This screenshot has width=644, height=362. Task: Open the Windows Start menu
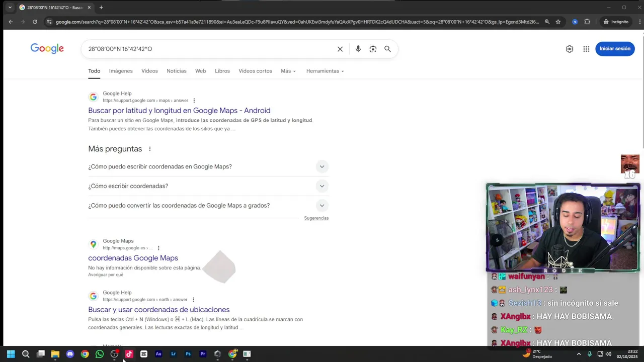point(11,354)
